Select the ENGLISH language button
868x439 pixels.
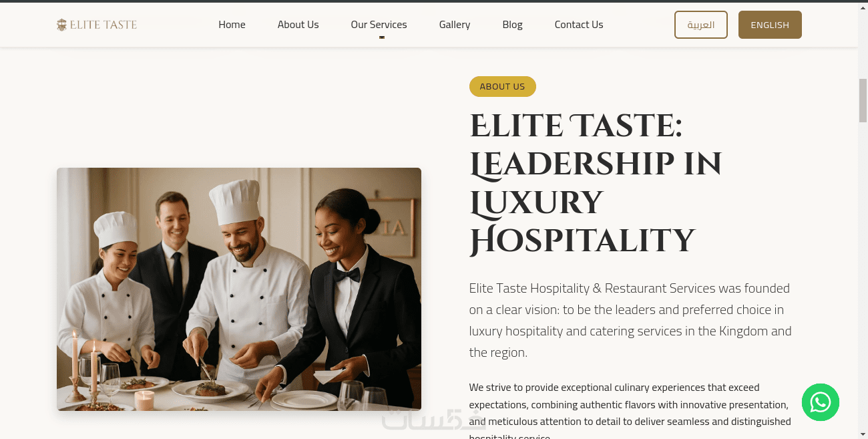[770, 25]
